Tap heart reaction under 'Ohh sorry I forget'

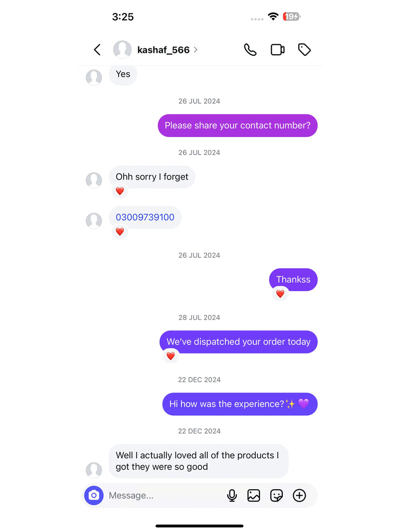120,191
